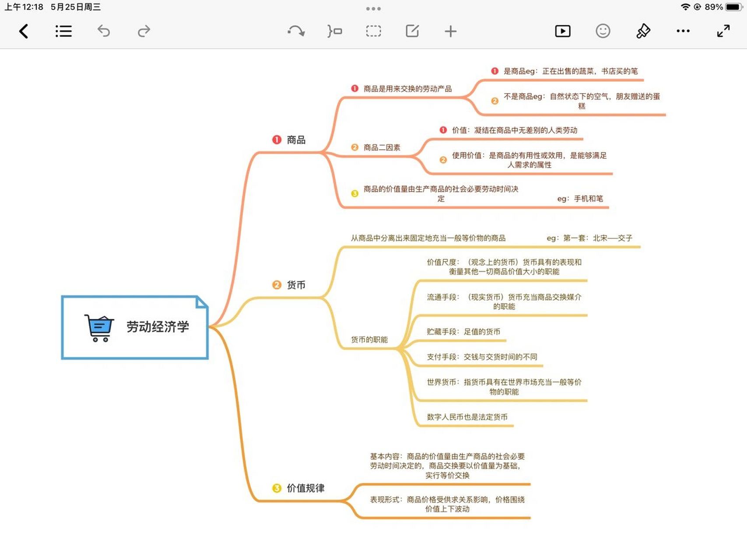Insert a relationship connector line
This screenshot has width=747, height=560.
click(x=296, y=31)
